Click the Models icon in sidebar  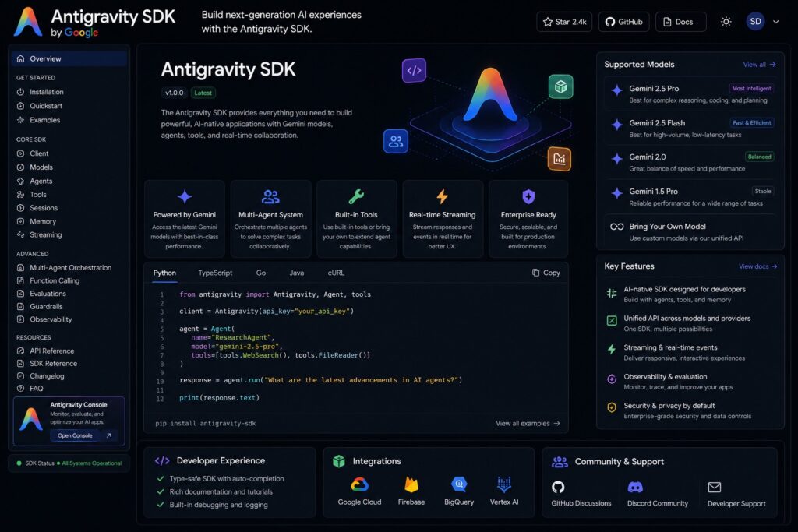pos(20,167)
